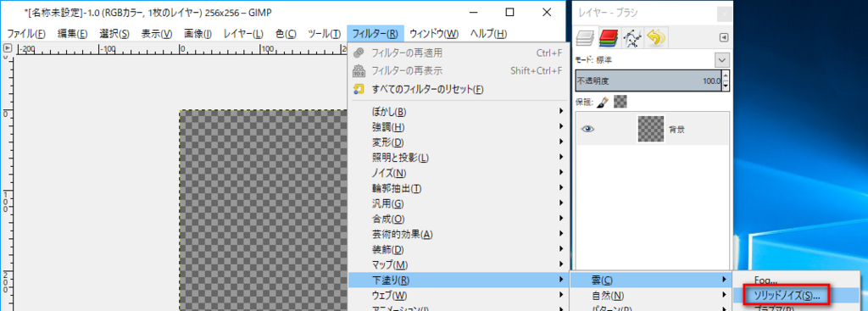
Task: Open the レイヤー(L) menu
Action: 243,34
